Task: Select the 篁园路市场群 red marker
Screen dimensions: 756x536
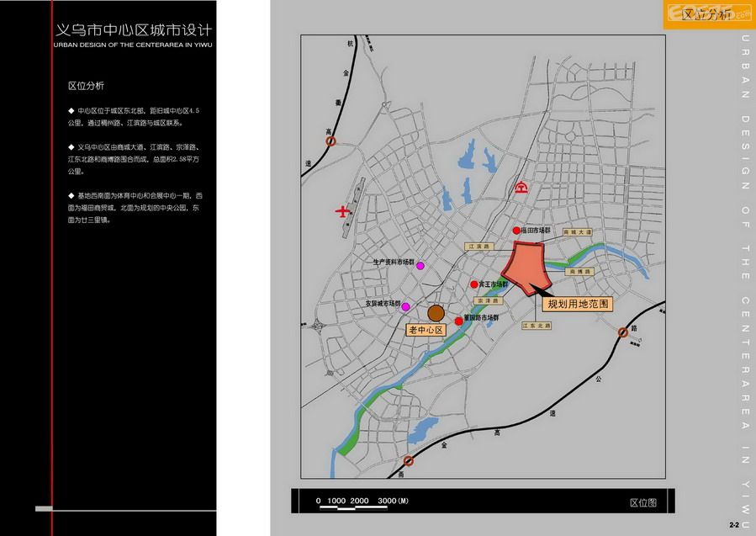Action: coord(459,321)
